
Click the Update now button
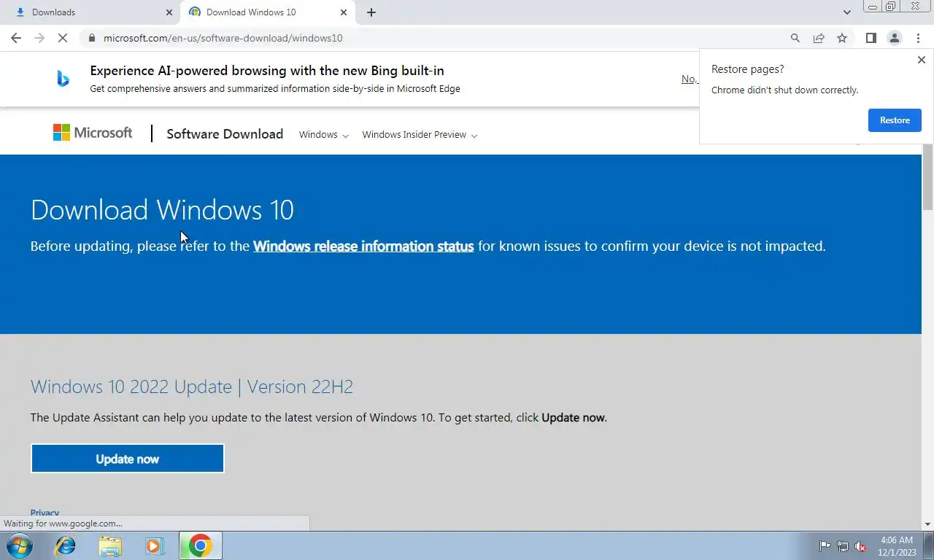[x=127, y=459]
